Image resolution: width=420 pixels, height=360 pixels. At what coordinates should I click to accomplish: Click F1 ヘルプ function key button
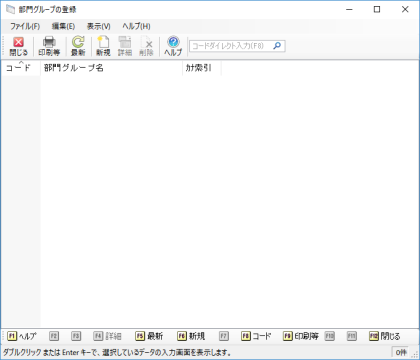coord(22,336)
